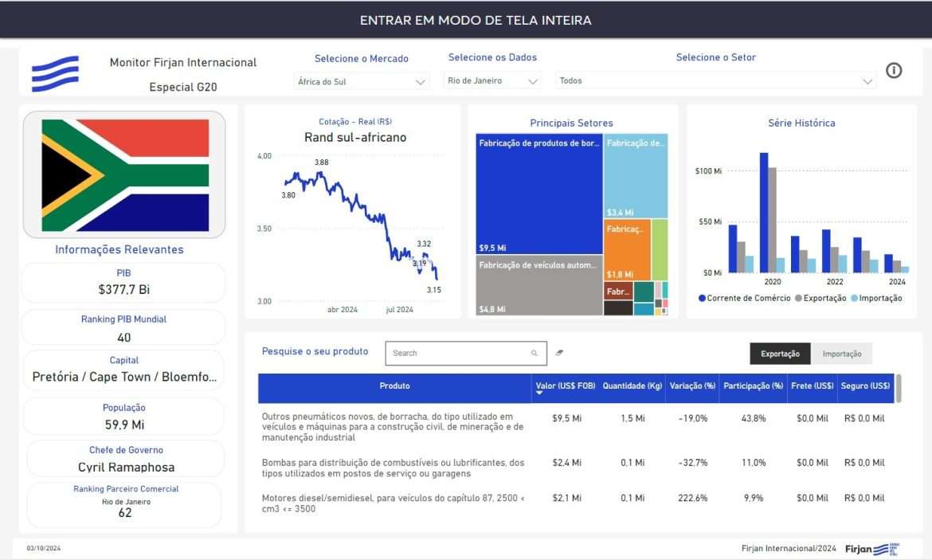Enter full screen mode via top banner
The width and height of the screenshot is (932, 560).
[475, 20]
